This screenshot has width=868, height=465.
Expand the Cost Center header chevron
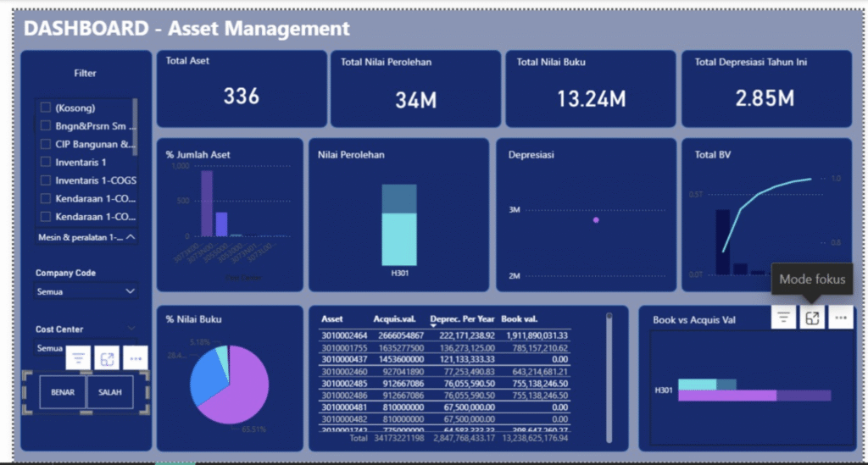[131, 329]
